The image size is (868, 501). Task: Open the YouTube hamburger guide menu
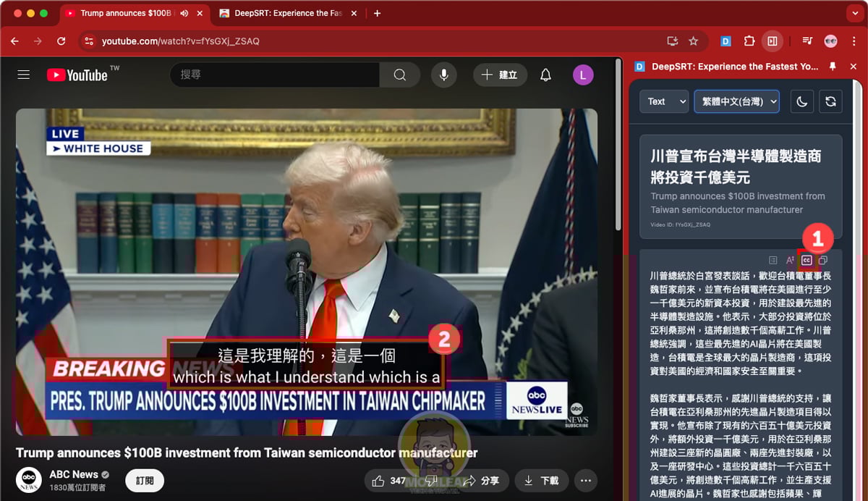tap(23, 75)
